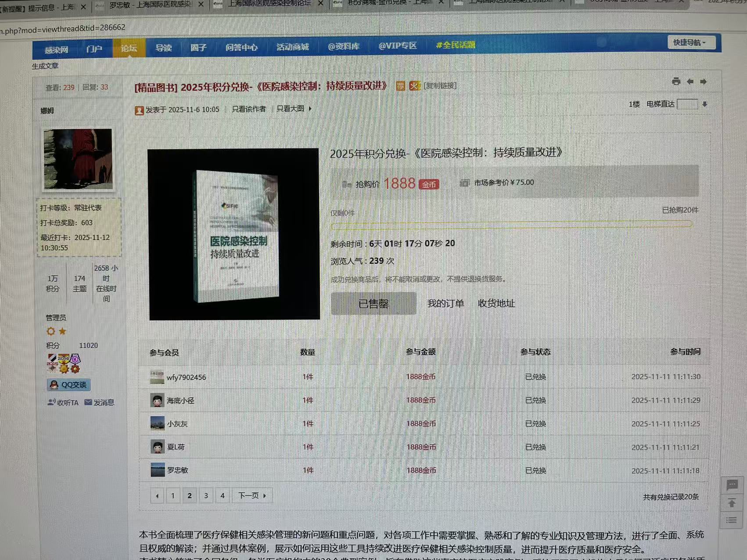
Task: Click the quick reply speech bubble icon
Action: click(732, 485)
